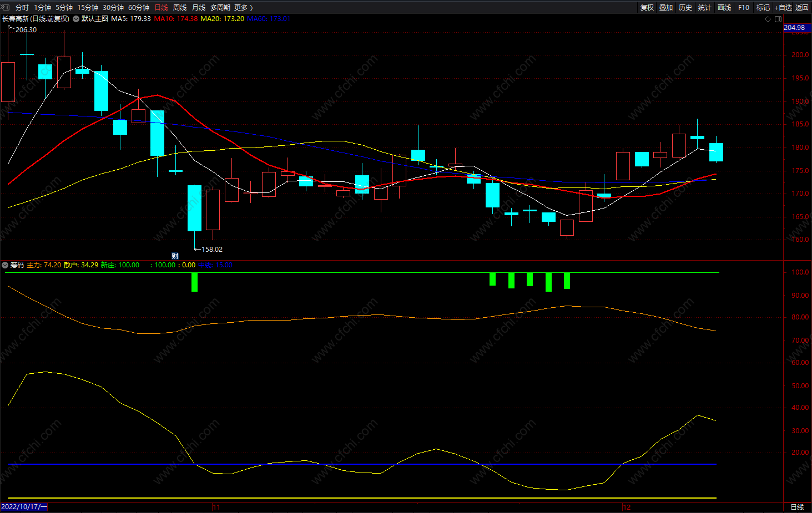This screenshot has height=513, width=812.
Task: Click the 日线 label at bottom-right
Action: pos(797,507)
